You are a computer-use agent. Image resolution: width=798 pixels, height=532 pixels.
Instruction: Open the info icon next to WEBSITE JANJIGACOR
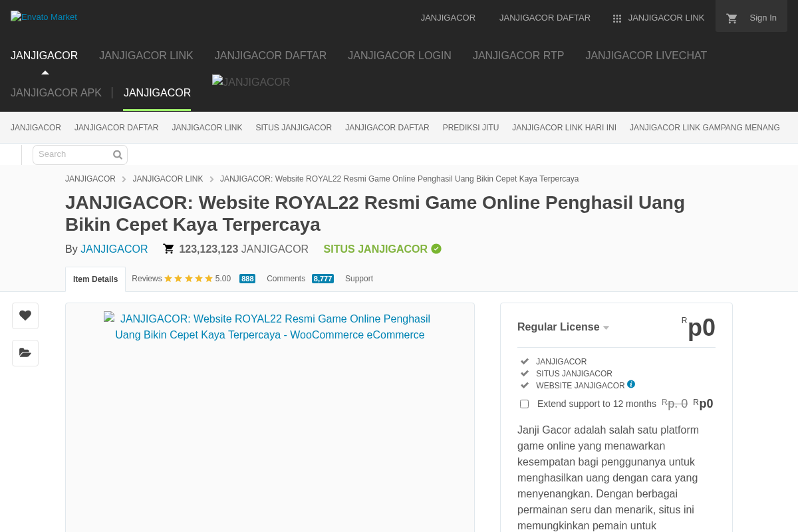[631, 384]
